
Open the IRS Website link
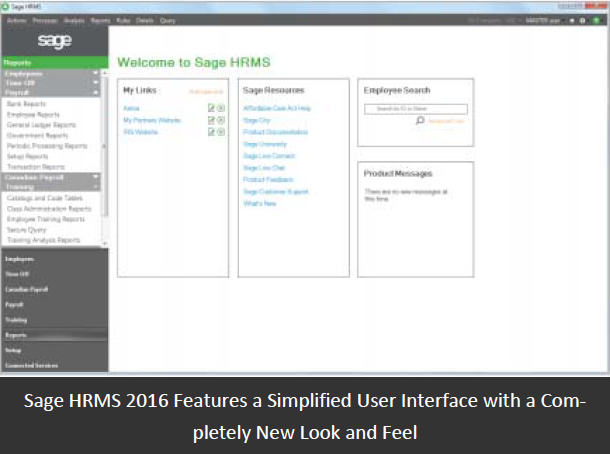pos(140,132)
